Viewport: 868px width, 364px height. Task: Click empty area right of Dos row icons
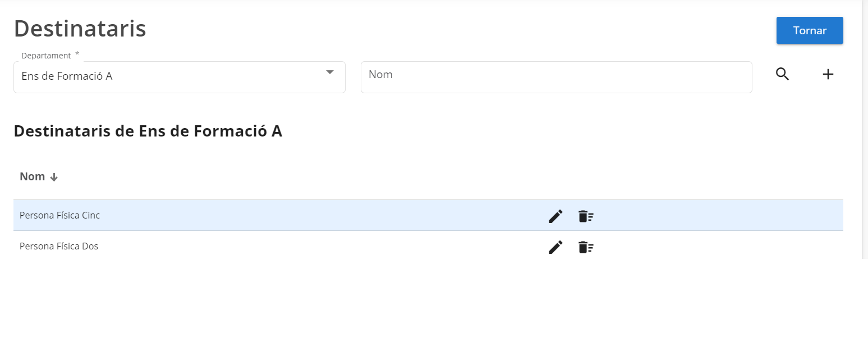point(718,247)
